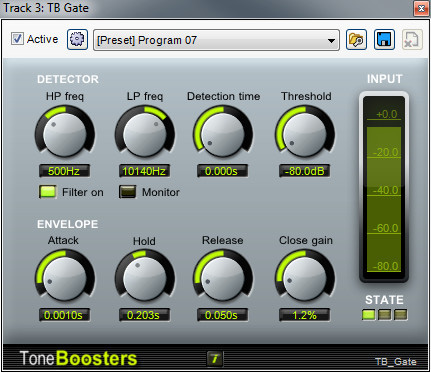Click the ENVELOPE section heading
Image resolution: width=431 pixels, height=373 pixels.
pyautogui.click(x=68, y=224)
